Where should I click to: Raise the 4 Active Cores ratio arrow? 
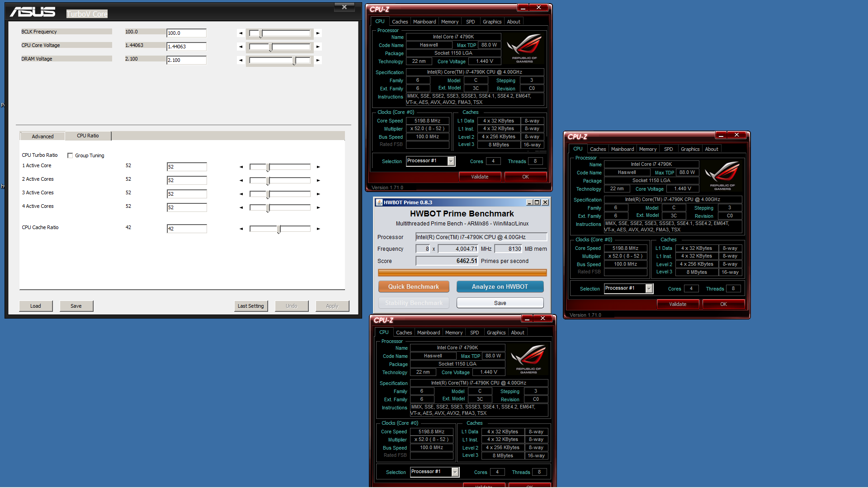pos(319,207)
